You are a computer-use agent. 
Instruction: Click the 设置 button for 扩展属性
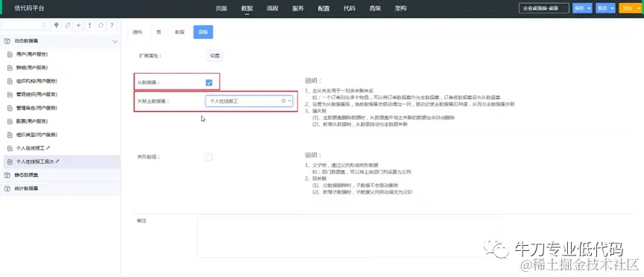[215, 55]
